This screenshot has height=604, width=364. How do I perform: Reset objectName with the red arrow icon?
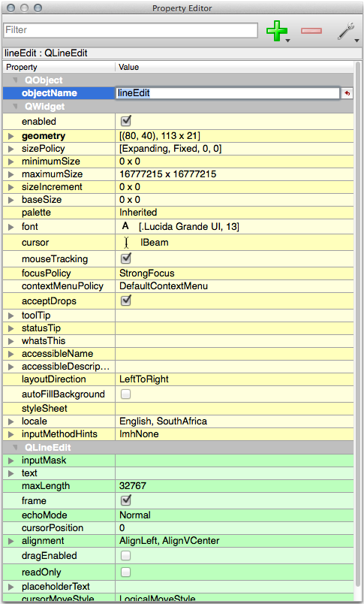point(347,93)
